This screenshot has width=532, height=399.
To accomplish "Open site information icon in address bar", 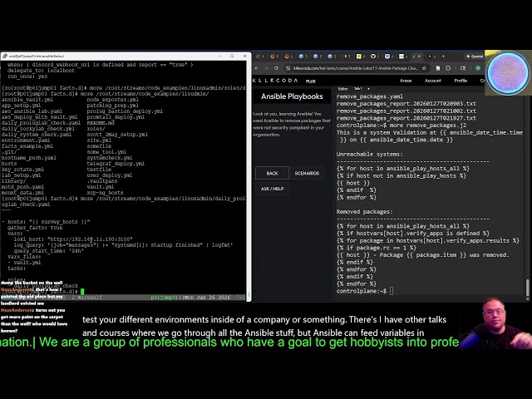I will pos(288,68).
